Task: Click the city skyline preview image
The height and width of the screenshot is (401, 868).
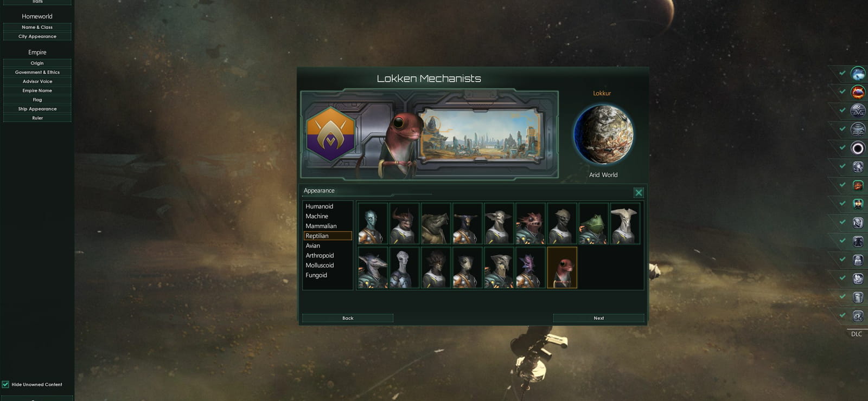Action: click(x=481, y=134)
